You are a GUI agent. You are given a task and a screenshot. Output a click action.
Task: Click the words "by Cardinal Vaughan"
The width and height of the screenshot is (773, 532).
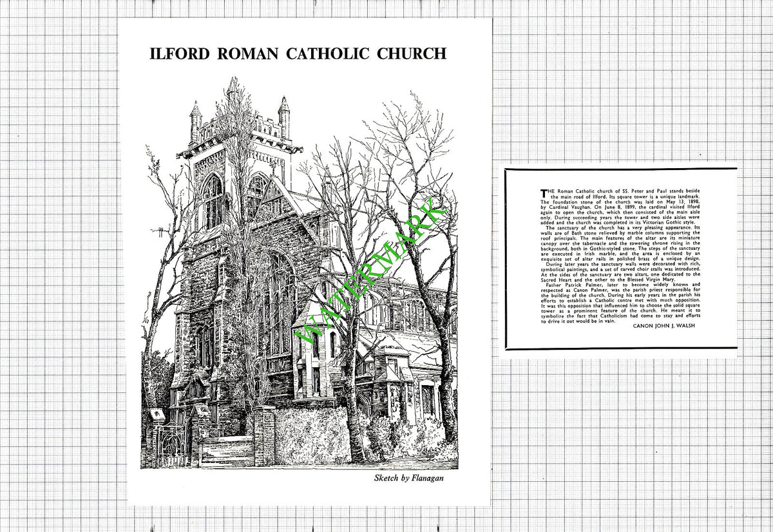[x=564, y=208]
